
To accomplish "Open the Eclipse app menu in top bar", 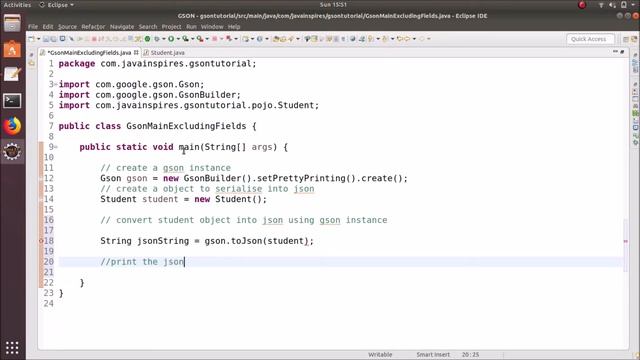I will [56, 5].
